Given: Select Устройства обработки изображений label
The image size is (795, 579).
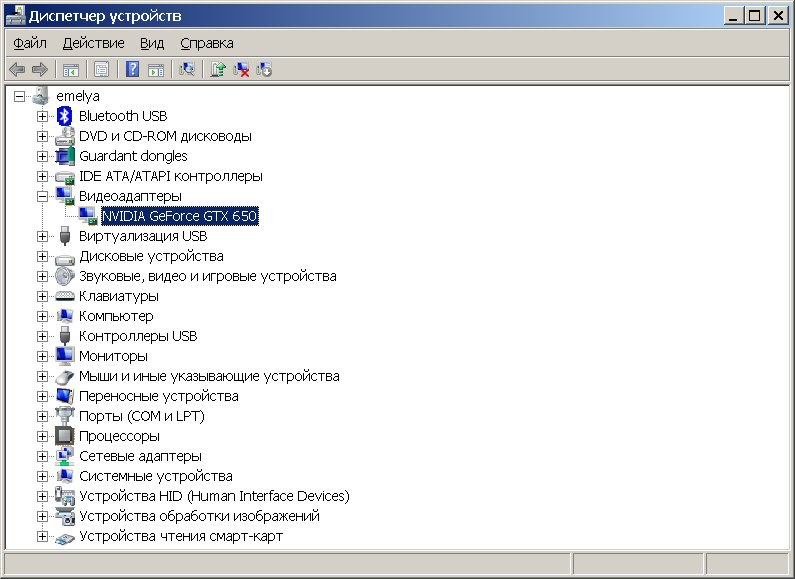Looking at the screenshot, I should [199, 516].
